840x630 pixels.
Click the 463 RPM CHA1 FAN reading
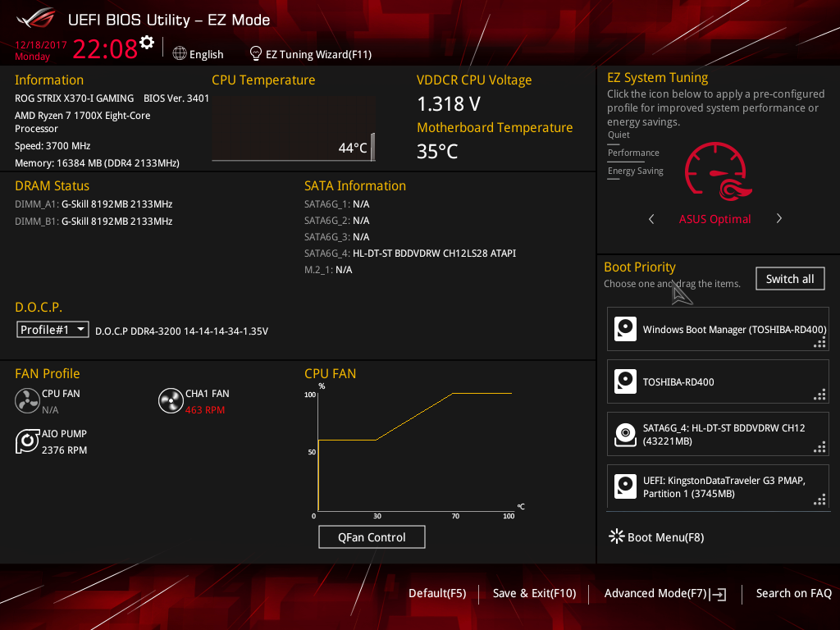pyautogui.click(x=204, y=410)
